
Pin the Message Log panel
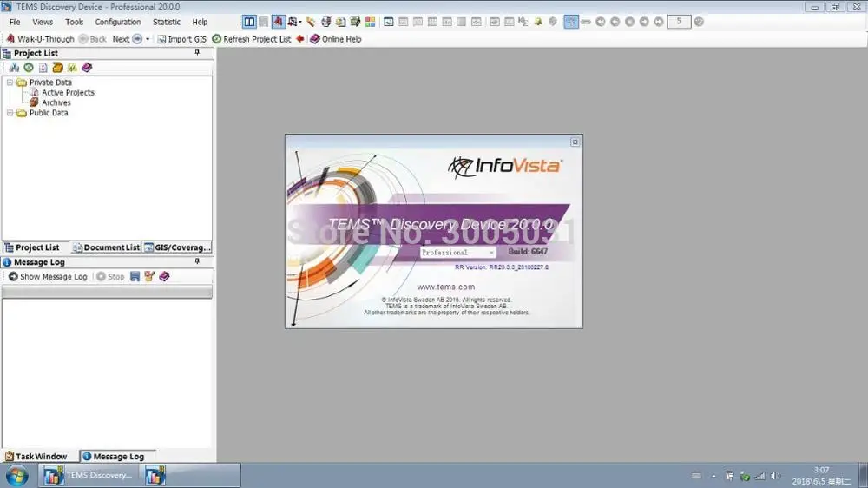pos(197,261)
